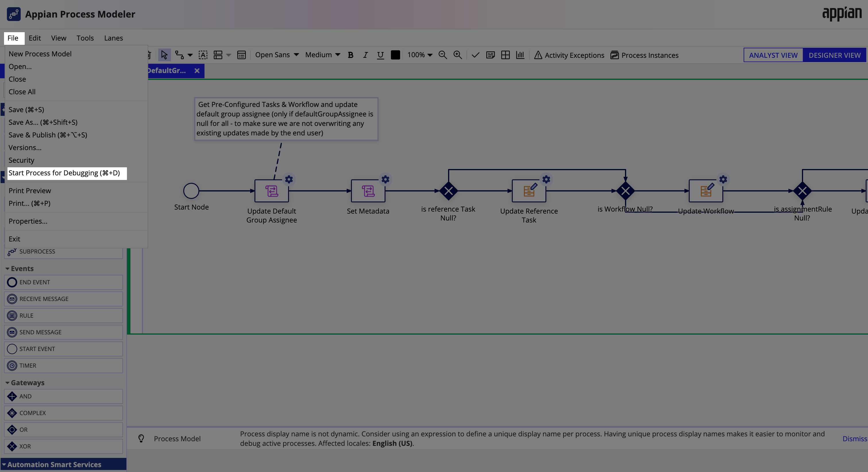Click the End Event palette item
This screenshot has width=868, height=472.
pos(63,282)
